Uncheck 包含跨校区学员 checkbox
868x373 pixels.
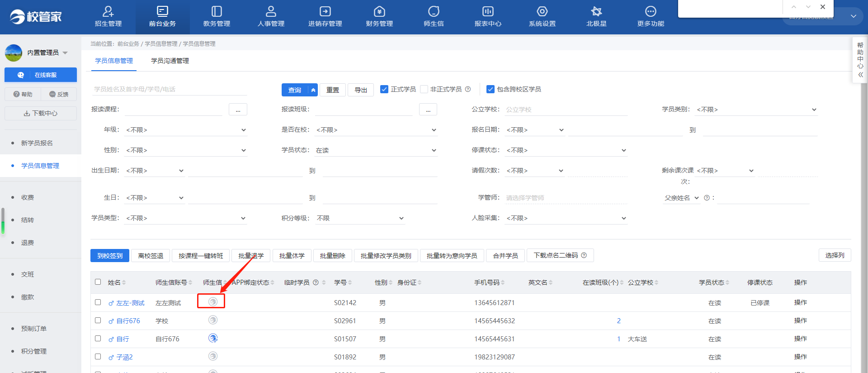pos(491,89)
